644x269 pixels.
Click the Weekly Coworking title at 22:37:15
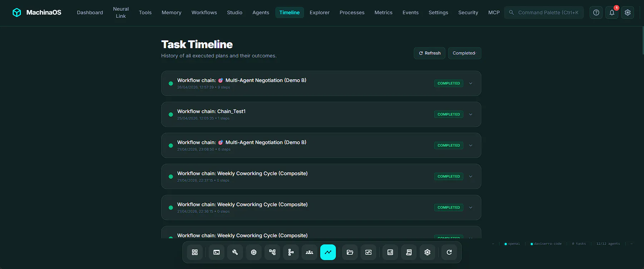coord(242,173)
